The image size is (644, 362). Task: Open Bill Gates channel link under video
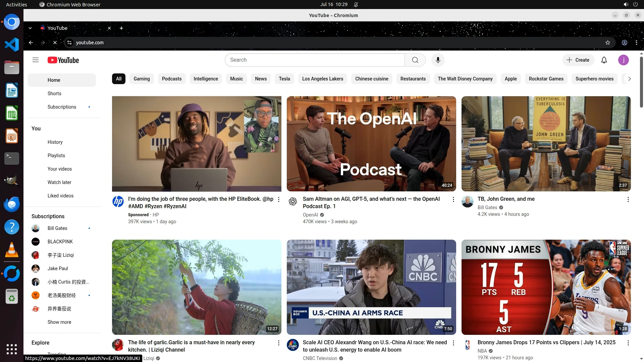click(x=487, y=207)
